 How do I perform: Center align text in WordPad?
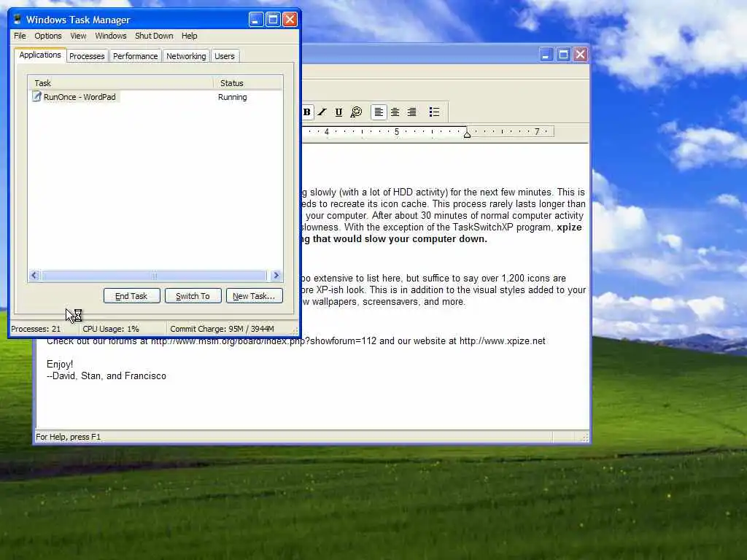pos(395,112)
